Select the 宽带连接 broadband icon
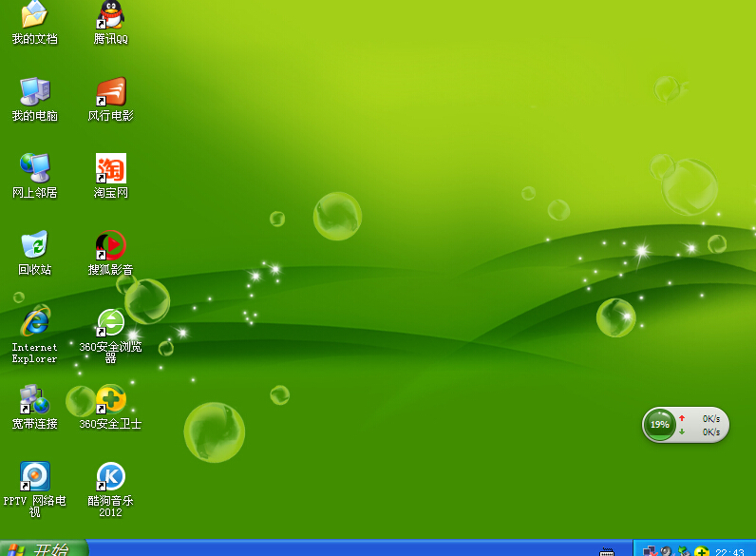The image size is (756, 556). (x=34, y=399)
